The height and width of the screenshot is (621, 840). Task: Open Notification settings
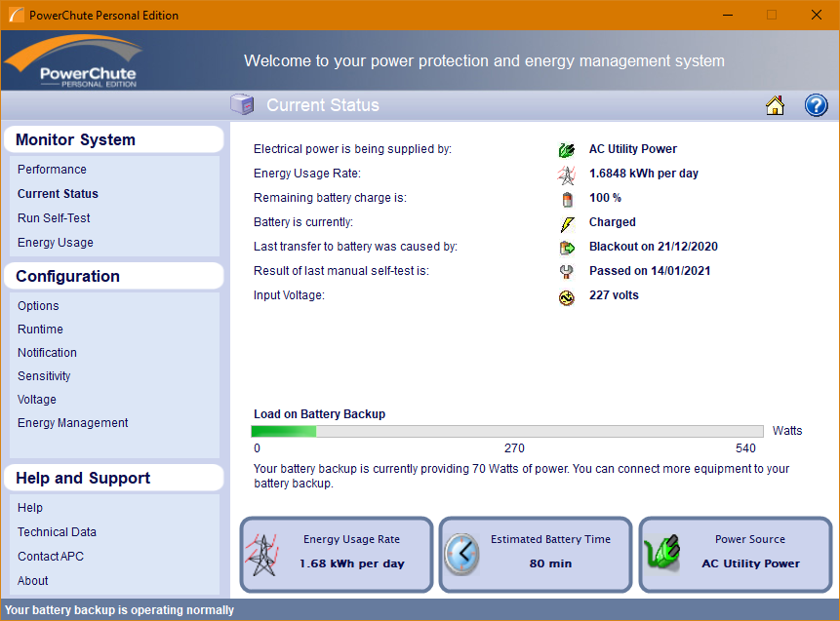47,353
